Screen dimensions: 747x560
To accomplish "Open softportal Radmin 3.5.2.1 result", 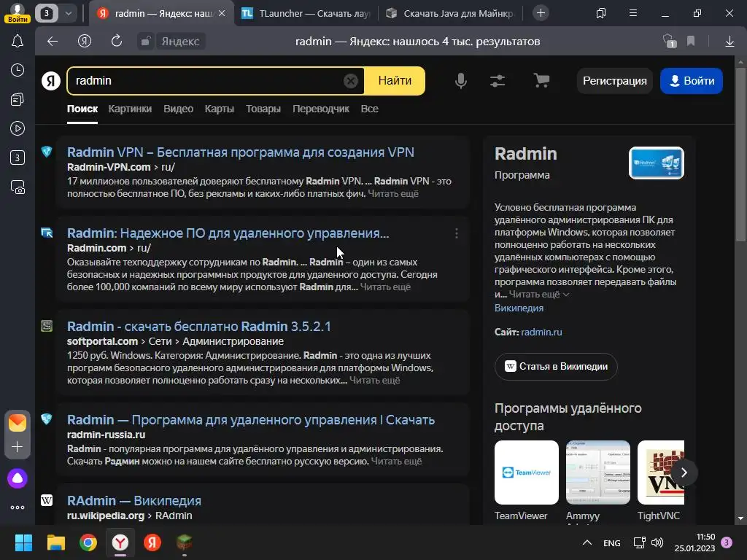I will click(x=198, y=327).
